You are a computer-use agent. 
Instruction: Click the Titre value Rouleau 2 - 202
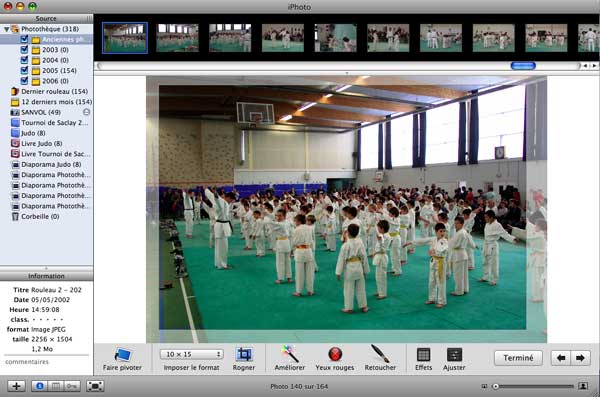coord(56,290)
